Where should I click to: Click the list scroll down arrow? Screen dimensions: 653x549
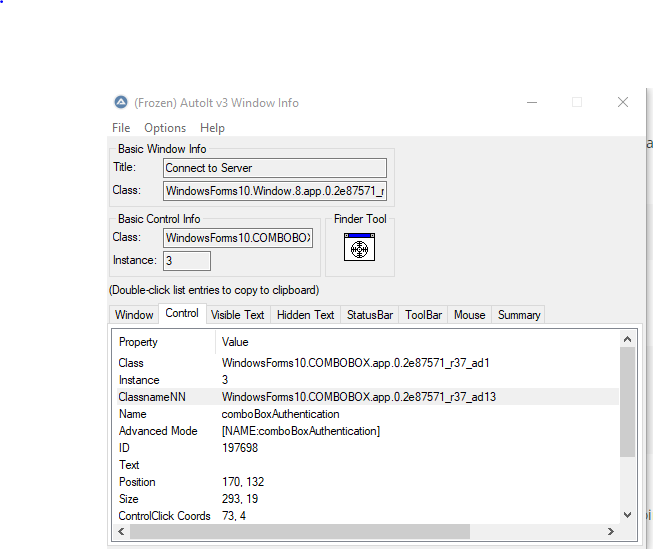627,515
